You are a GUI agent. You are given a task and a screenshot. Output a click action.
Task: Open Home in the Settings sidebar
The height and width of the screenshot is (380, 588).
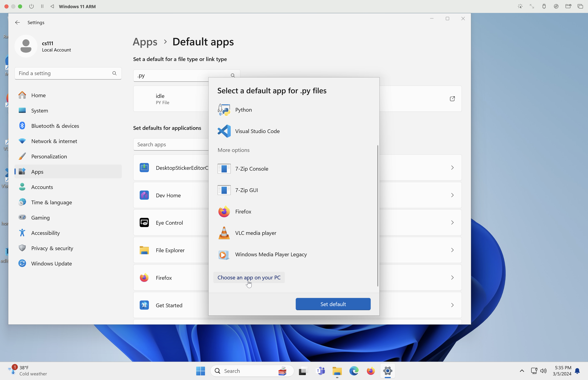[68, 95]
